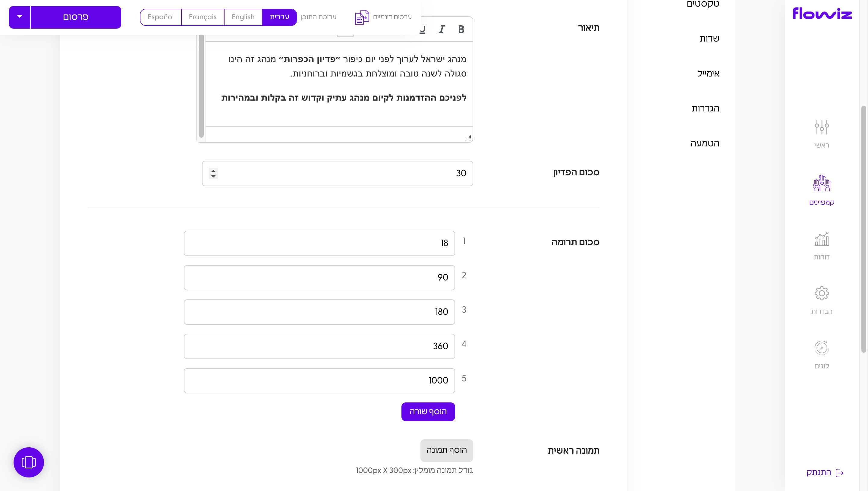Click the הוסף תמונה button
Viewport: 868px width, 491px height.
446,450
